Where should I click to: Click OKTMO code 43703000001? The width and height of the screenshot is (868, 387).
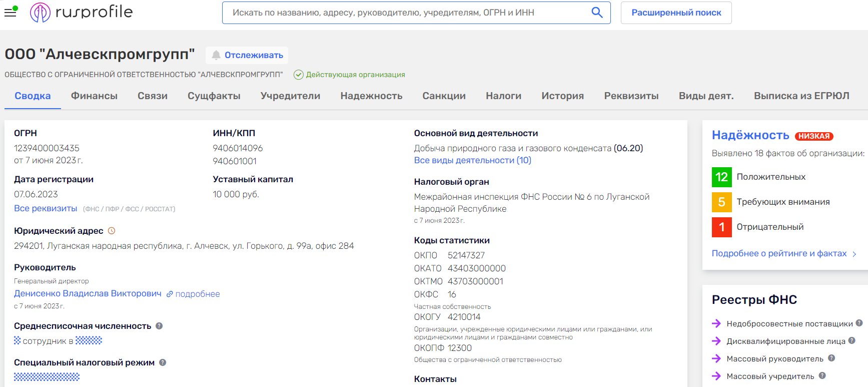[x=475, y=281]
